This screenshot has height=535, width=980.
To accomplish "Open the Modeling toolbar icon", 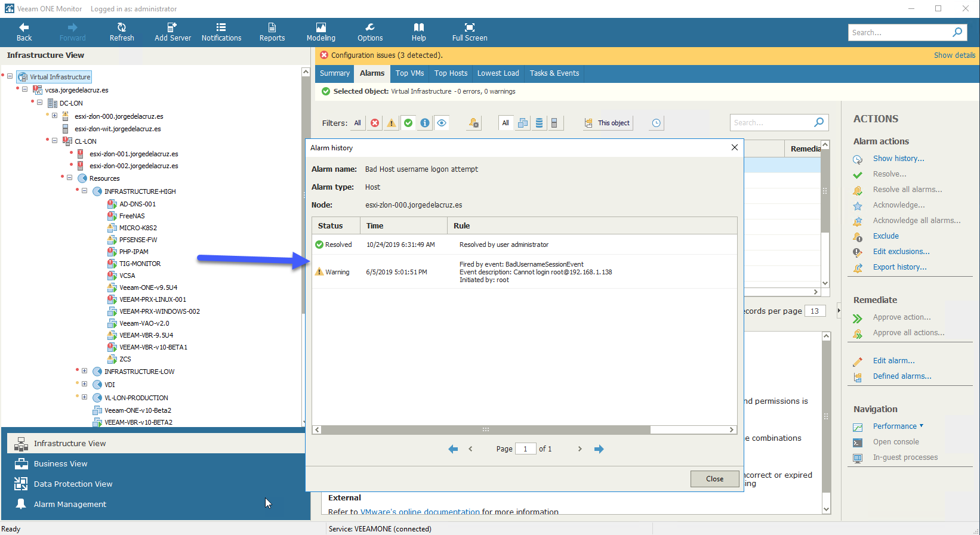I will (x=321, y=32).
